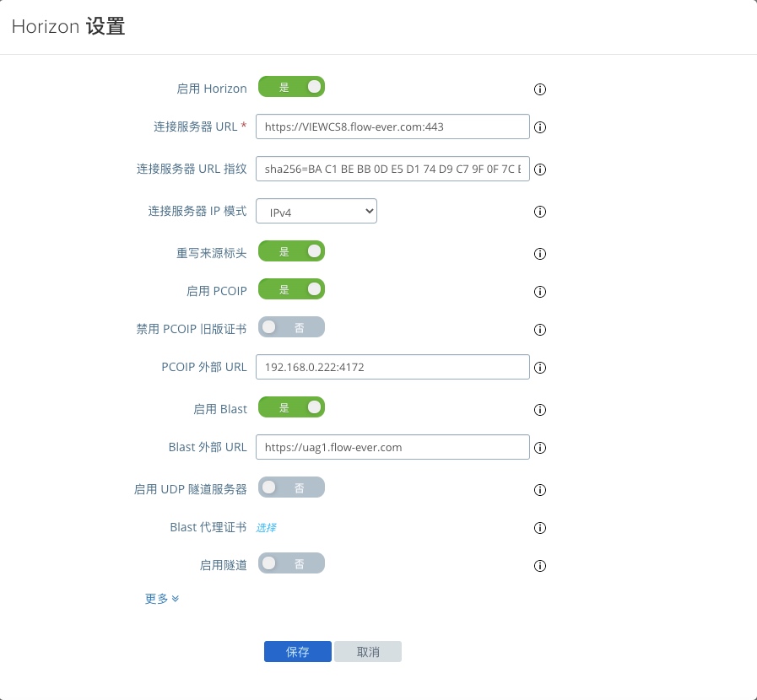Click 保存 to save settings
Viewport: 757px width, 700px height.
[x=297, y=652]
